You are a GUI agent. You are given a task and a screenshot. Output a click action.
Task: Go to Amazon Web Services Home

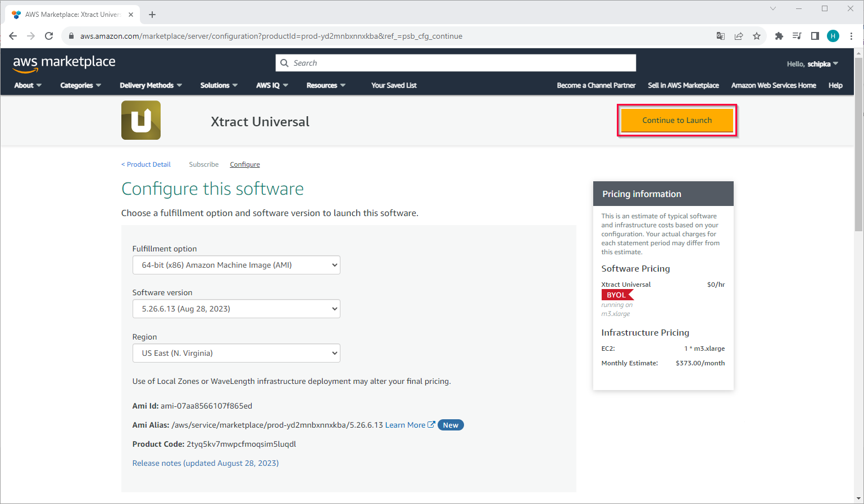[x=774, y=85]
